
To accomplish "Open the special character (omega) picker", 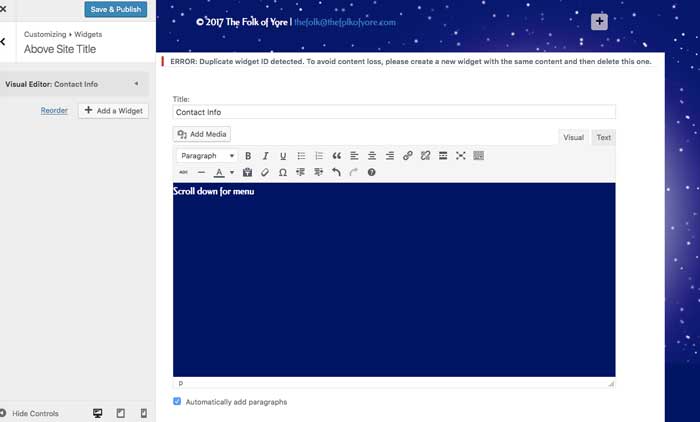I will point(283,172).
